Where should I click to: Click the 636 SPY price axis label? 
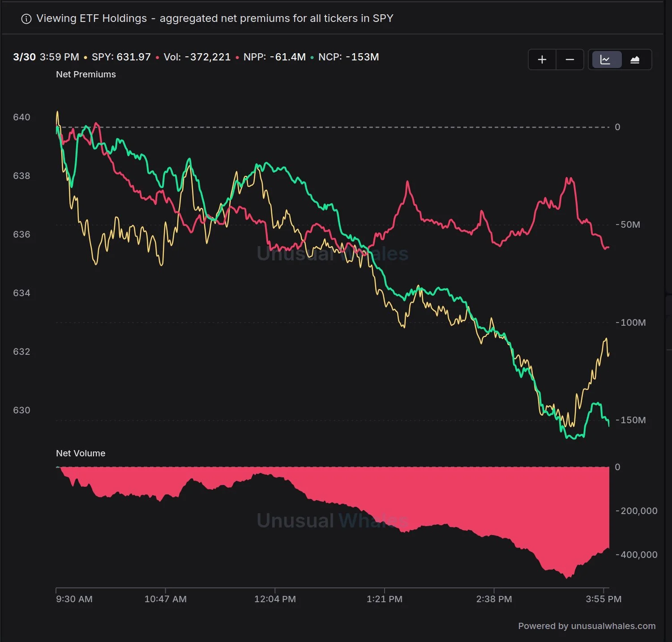coord(21,234)
